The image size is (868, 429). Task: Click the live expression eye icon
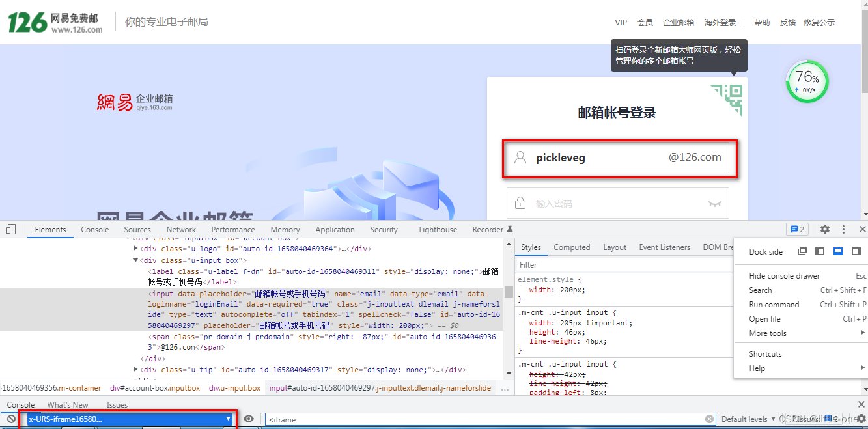coord(249,419)
